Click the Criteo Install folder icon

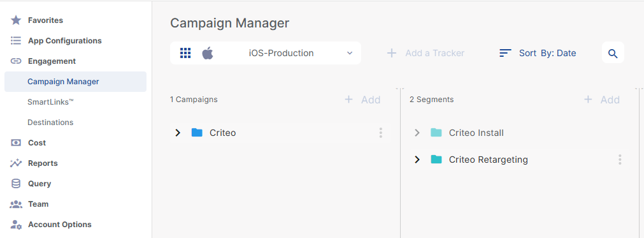(x=436, y=133)
